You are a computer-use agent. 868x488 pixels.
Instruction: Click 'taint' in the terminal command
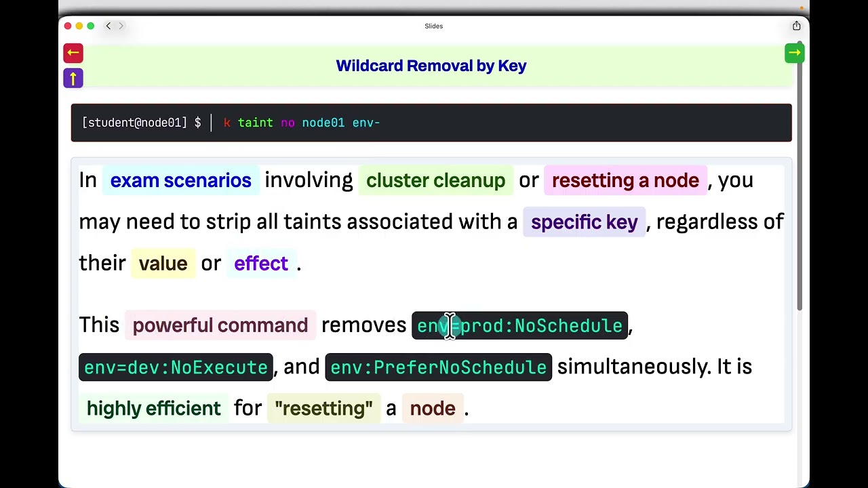tap(256, 123)
